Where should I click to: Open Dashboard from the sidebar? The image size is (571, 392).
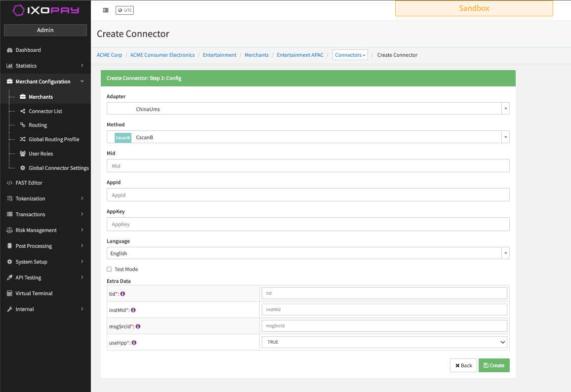tap(28, 50)
